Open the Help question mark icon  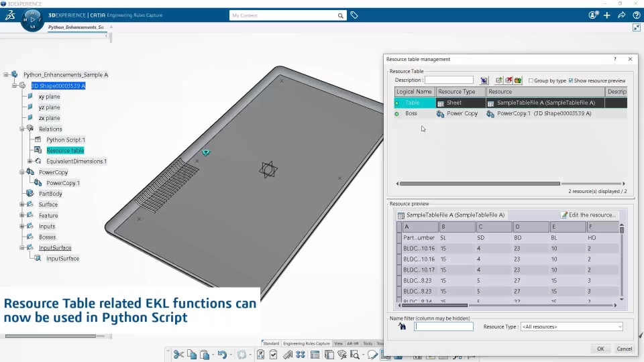(x=636, y=15)
